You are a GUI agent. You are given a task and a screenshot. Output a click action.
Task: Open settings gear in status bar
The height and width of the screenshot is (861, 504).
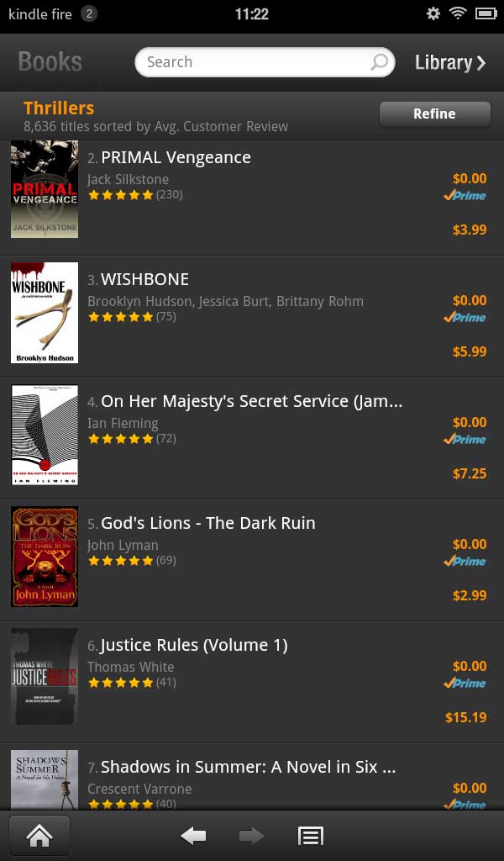[433, 13]
